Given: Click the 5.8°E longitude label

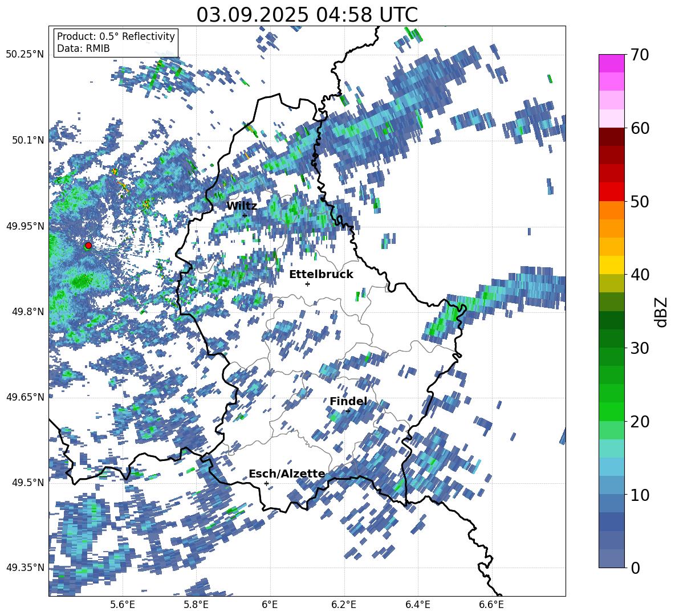Looking at the screenshot, I should pyautogui.click(x=196, y=605).
